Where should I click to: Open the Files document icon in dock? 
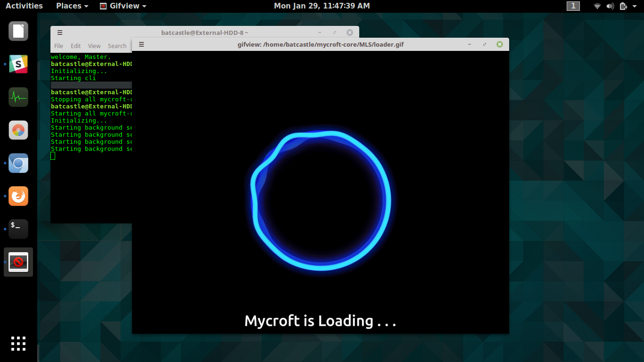pyautogui.click(x=18, y=31)
